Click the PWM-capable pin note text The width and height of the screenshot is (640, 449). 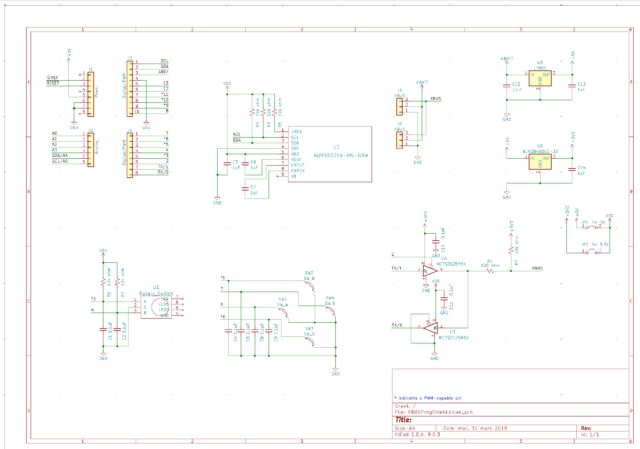(x=432, y=398)
